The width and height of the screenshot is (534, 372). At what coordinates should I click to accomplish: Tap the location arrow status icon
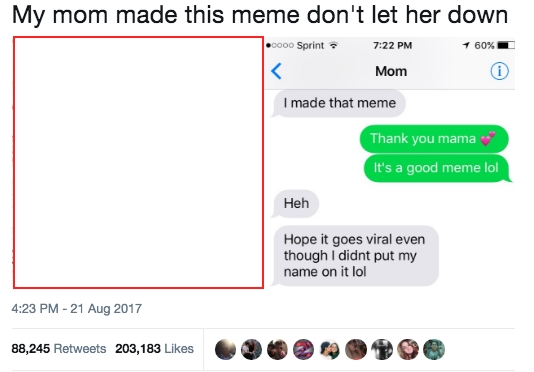click(466, 45)
